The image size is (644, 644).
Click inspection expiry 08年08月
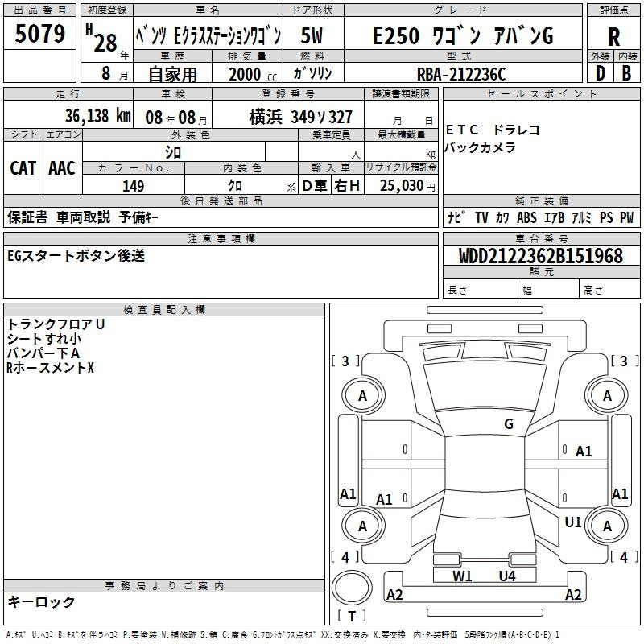[x=175, y=118]
